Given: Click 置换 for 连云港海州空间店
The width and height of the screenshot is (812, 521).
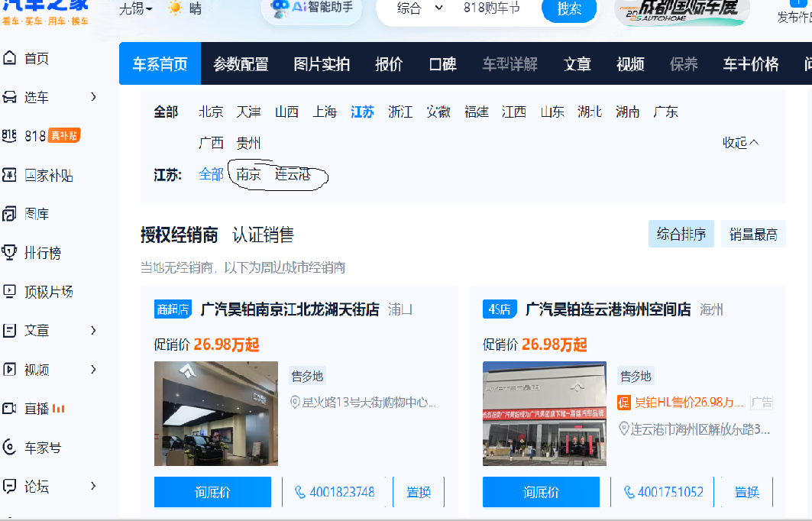Looking at the screenshot, I should coord(747,492).
